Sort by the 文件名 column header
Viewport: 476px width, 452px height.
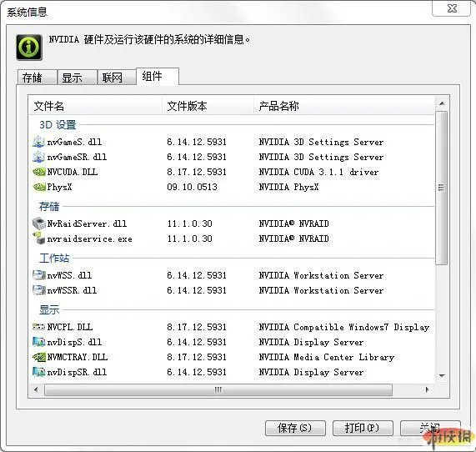[x=95, y=106]
